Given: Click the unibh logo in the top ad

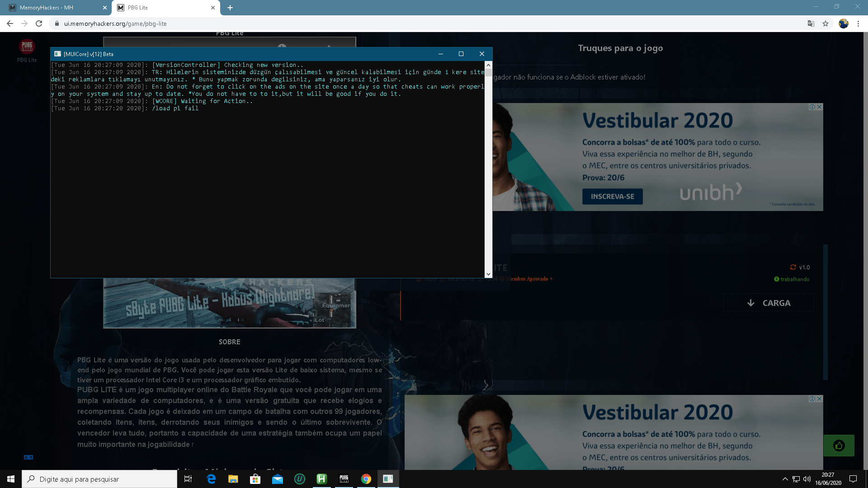Looking at the screenshot, I should 711,192.
